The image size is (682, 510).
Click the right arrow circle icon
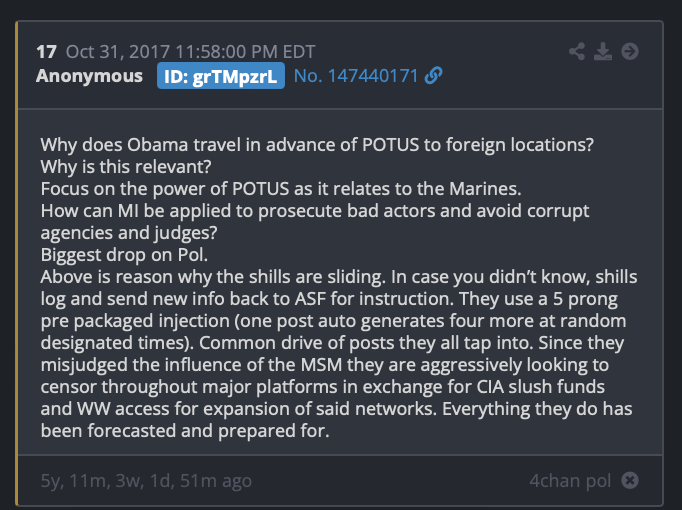point(630,51)
